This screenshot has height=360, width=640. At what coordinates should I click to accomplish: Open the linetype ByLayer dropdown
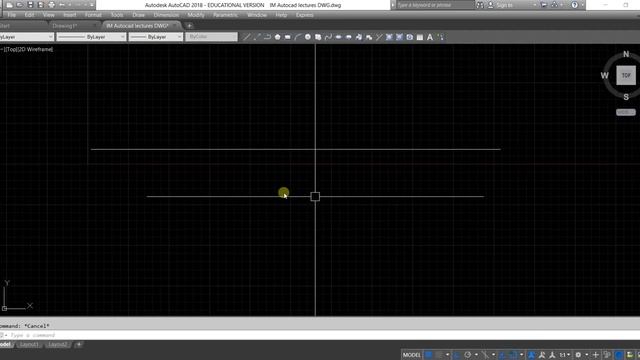point(91,37)
